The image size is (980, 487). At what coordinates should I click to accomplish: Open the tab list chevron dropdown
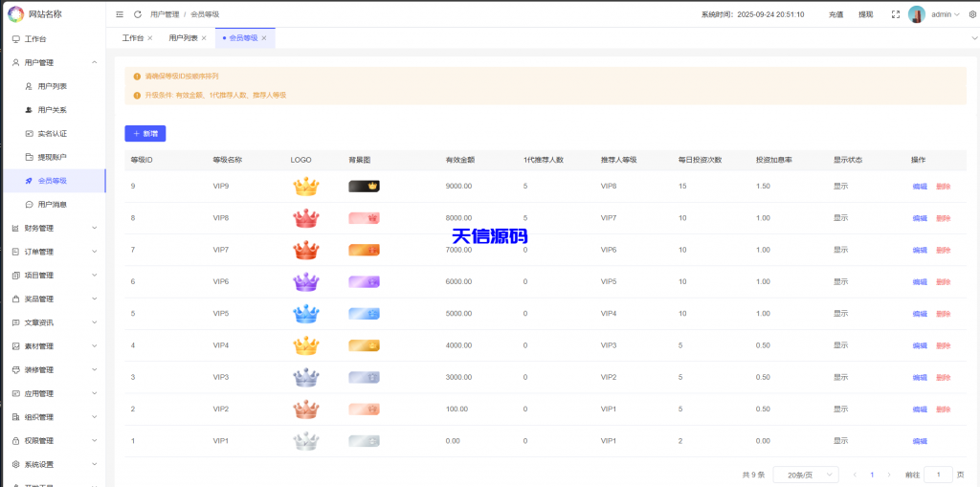[973, 38]
